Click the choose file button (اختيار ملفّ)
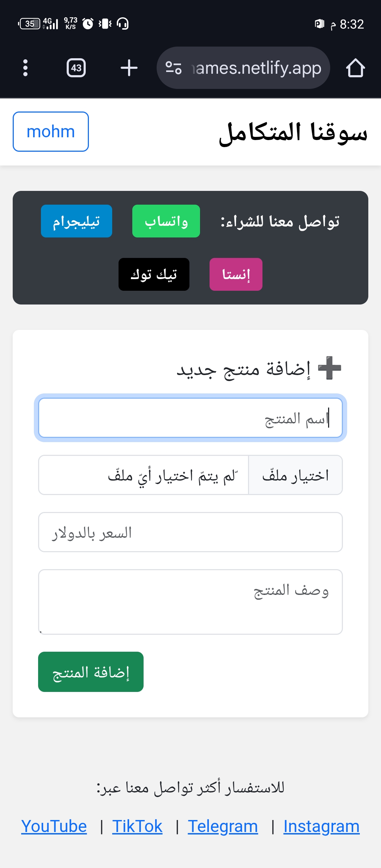This screenshot has width=381, height=868. coord(296,475)
